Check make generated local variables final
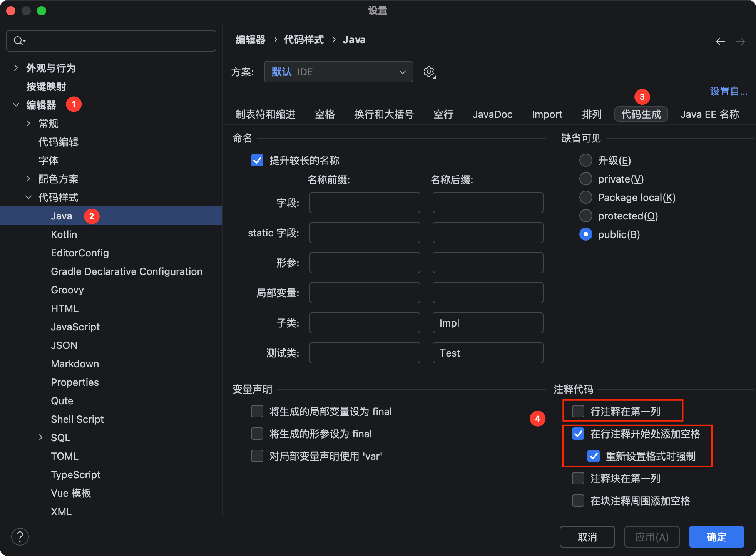This screenshot has width=756, height=556. 257,411
